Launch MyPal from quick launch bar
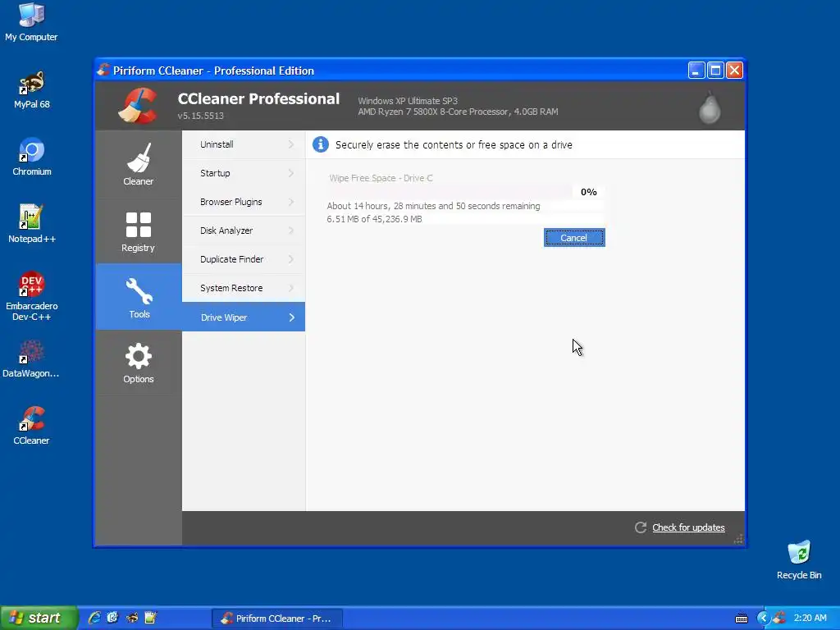This screenshot has width=840, height=630. (132, 619)
